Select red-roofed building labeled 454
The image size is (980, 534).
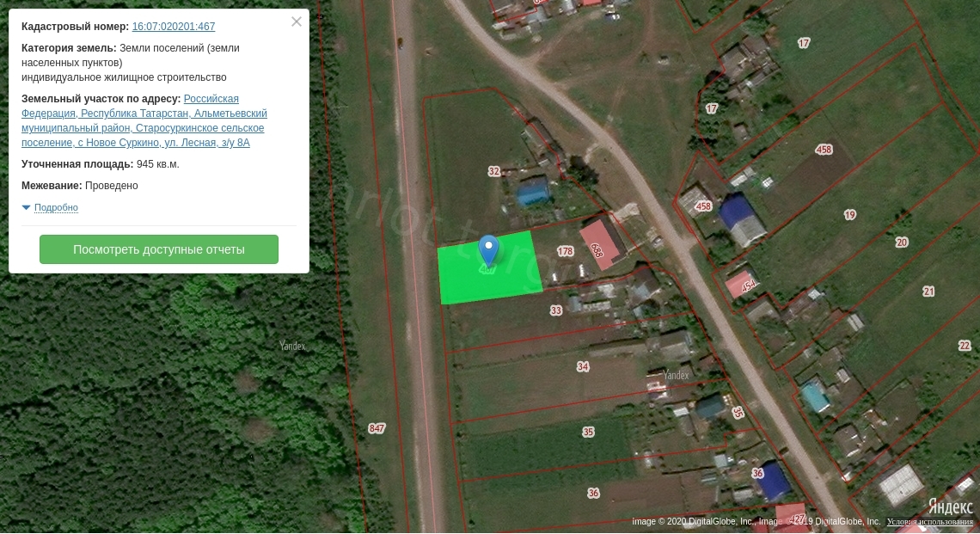(x=743, y=284)
